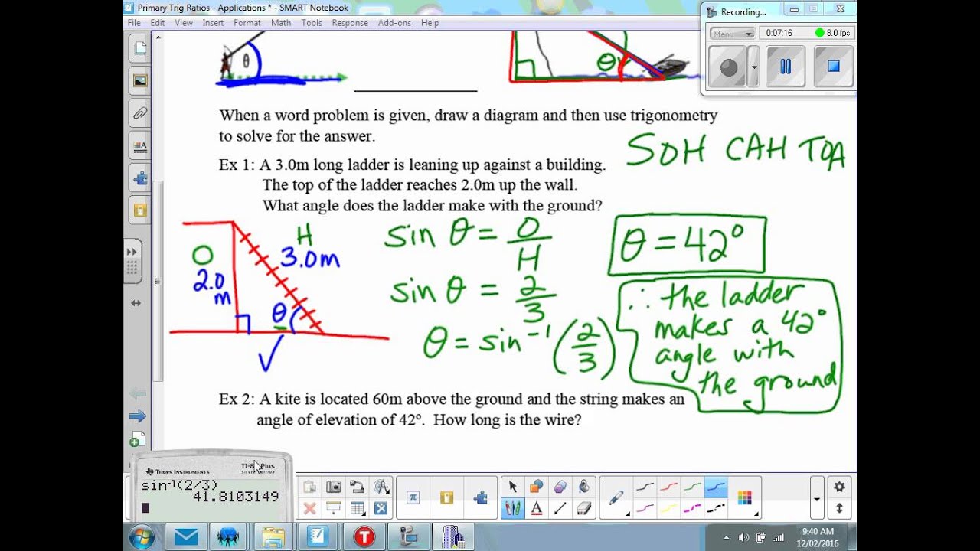This screenshot has width=980, height=551.
Task: Open the math pi tools button
Action: pos(413,497)
